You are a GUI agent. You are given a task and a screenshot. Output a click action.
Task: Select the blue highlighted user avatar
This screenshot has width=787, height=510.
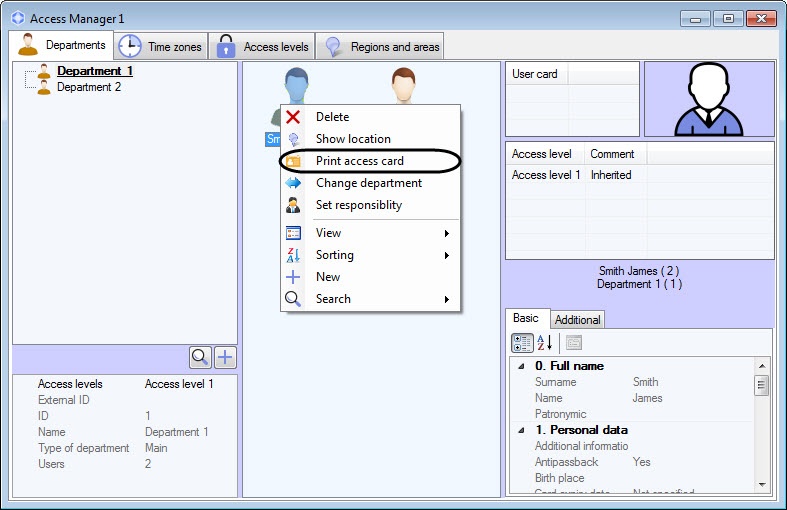[296, 86]
